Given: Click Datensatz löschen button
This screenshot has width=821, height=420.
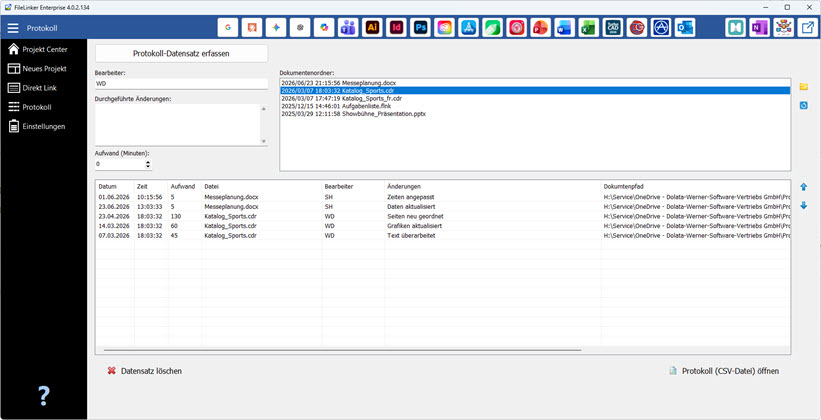Looking at the screenshot, I should pos(145,371).
